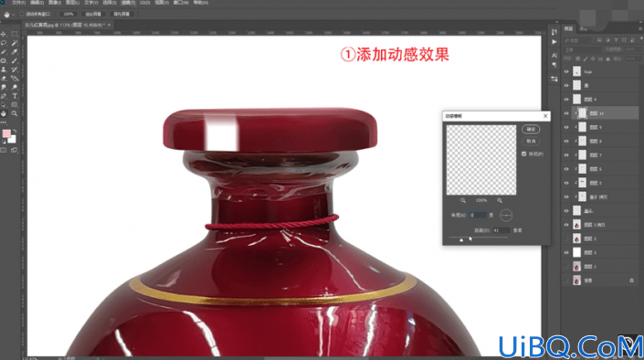644x360 pixels.
Task: Hide layer 9 using eye icon
Action: pyautogui.click(x=566, y=127)
